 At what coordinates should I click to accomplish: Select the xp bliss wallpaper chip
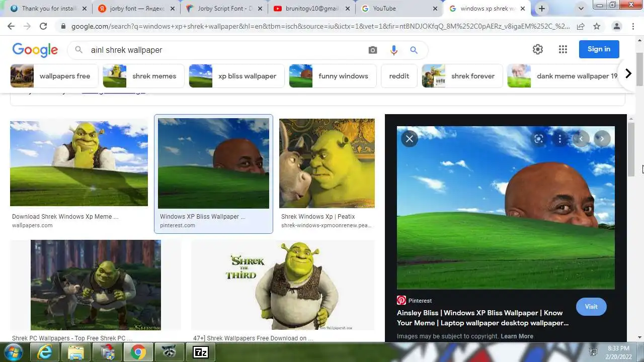coord(236,76)
